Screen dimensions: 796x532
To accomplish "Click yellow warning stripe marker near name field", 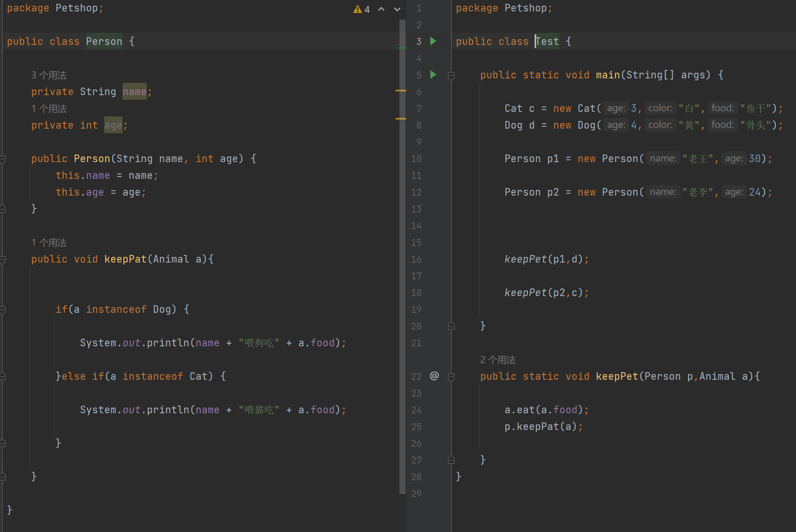I will [x=401, y=91].
